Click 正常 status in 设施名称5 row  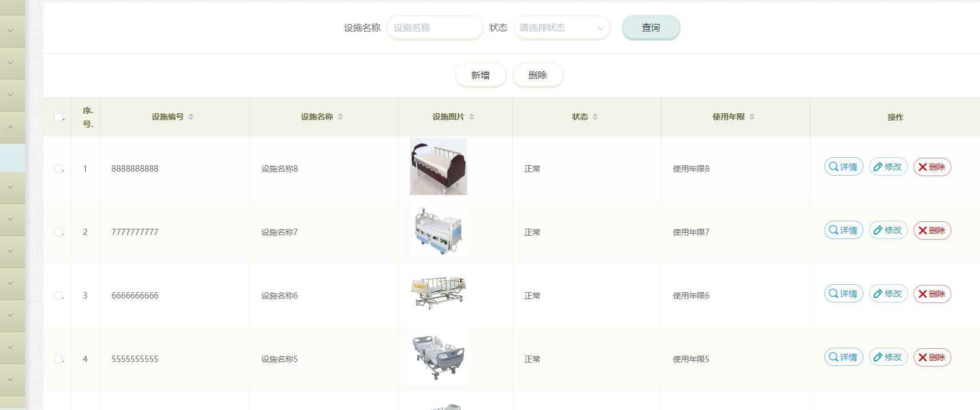coord(532,359)
